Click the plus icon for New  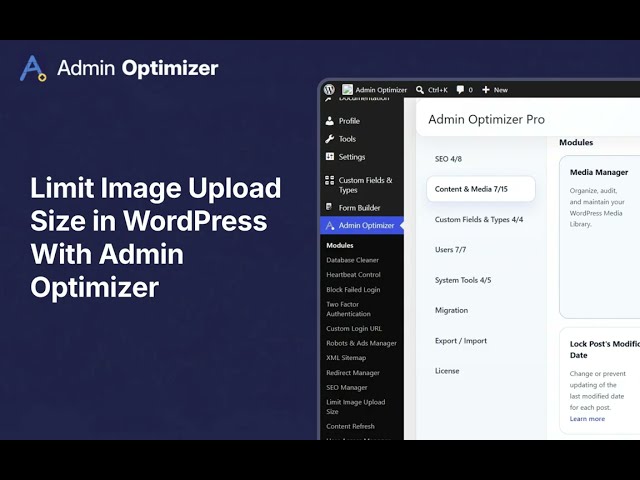point(486,90)
